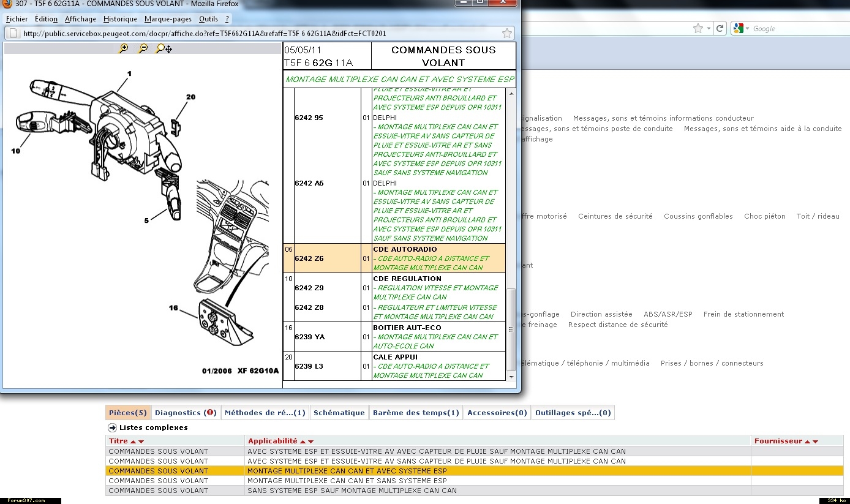Open the ABS/ASR/ESP link
The height and width of the screenshot is (504, 850).
668,314
